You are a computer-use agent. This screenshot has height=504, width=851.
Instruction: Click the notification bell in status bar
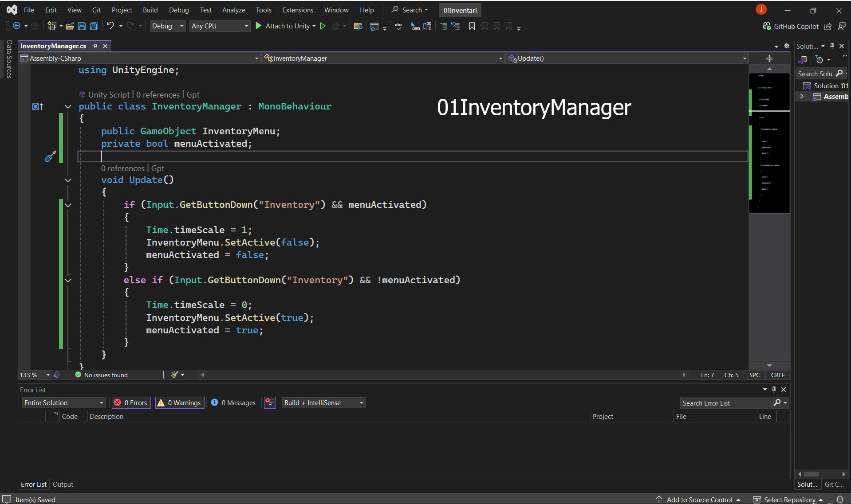point(839,500)
